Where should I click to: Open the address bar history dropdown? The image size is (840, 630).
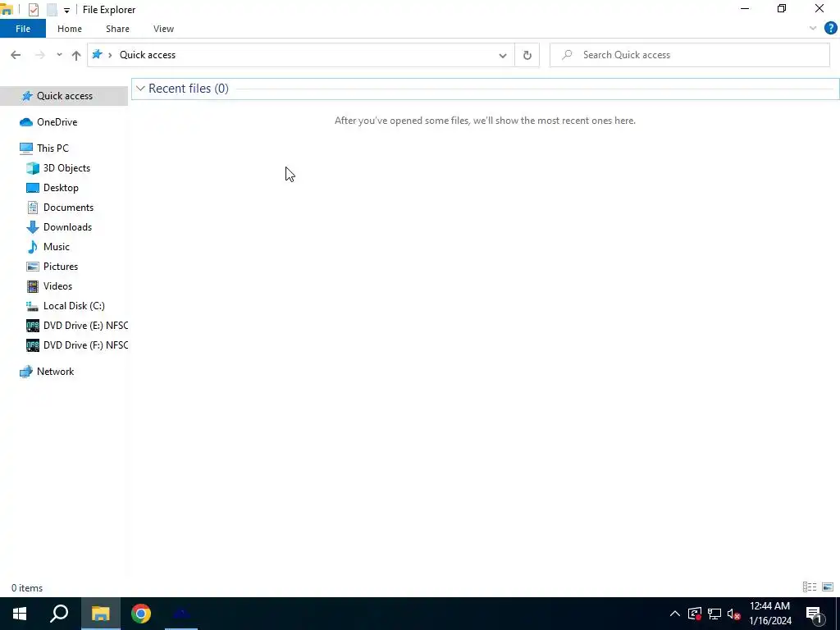pyautogui.click(x=503, y=55)
